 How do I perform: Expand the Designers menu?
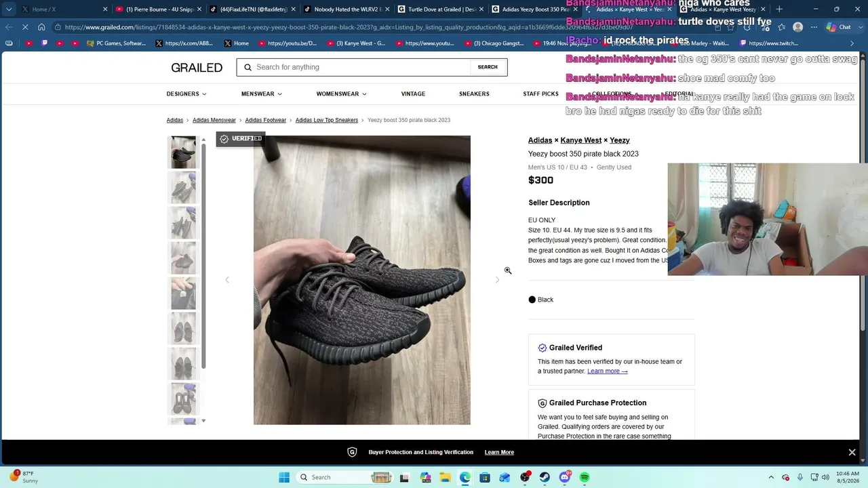coord(186,94)
